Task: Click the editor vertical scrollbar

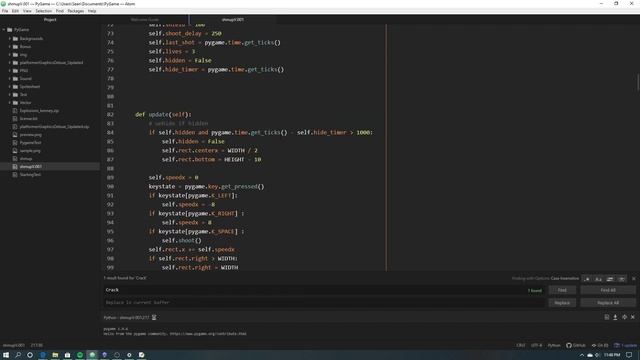Action: tap(638, 83)
